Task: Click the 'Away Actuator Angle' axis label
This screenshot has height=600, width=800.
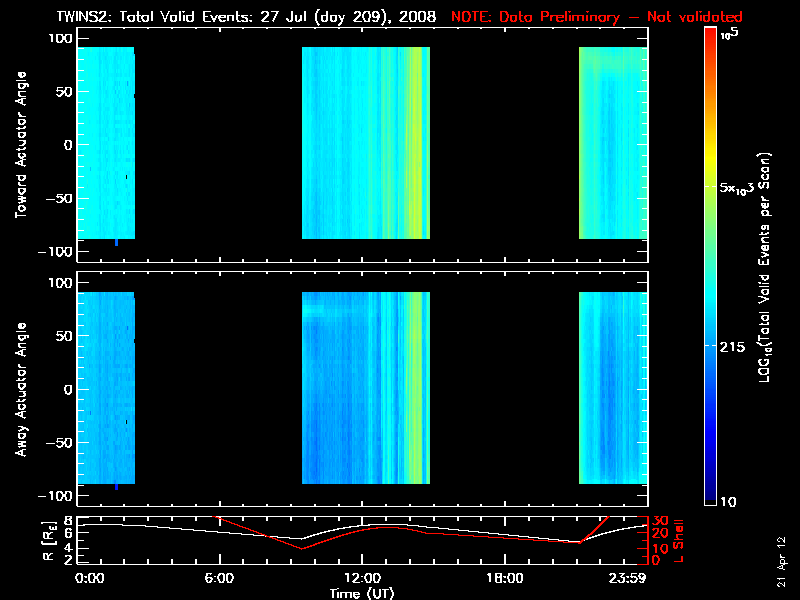Action: tap(18, 389)
